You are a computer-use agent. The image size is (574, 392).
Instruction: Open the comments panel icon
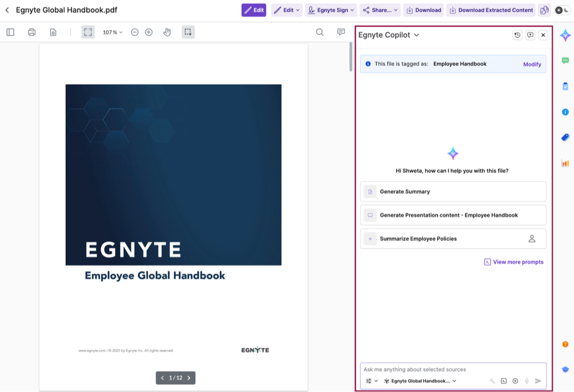click(341, 32)
